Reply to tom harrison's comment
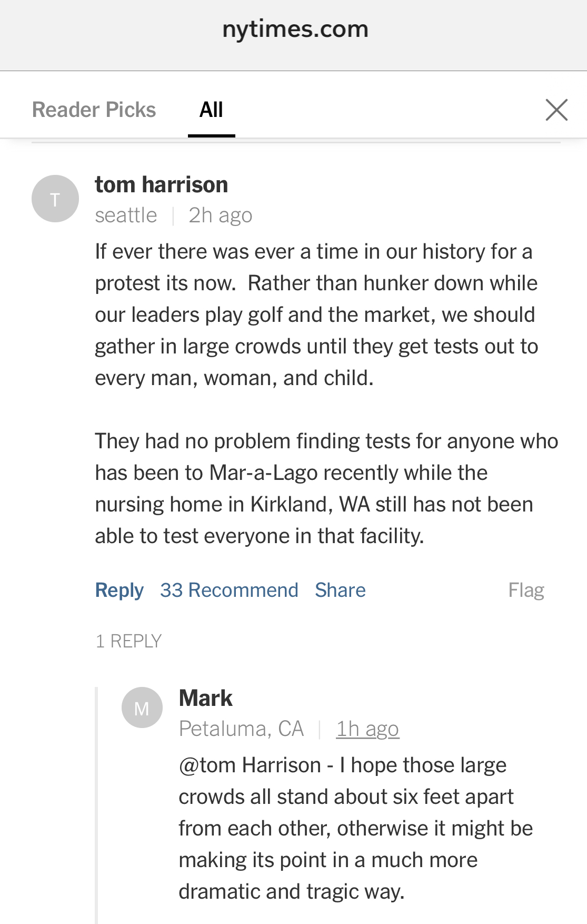This screenshot has width=587, height=924. [x=119, y=590]
